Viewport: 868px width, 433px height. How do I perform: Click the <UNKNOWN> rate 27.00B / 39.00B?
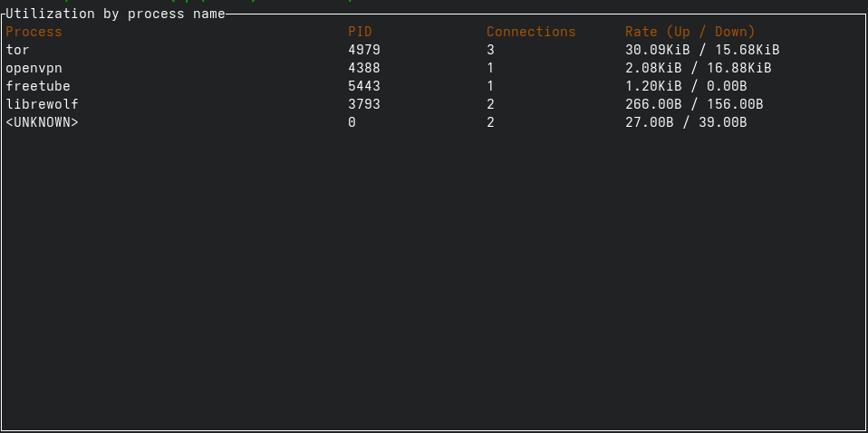686,122
